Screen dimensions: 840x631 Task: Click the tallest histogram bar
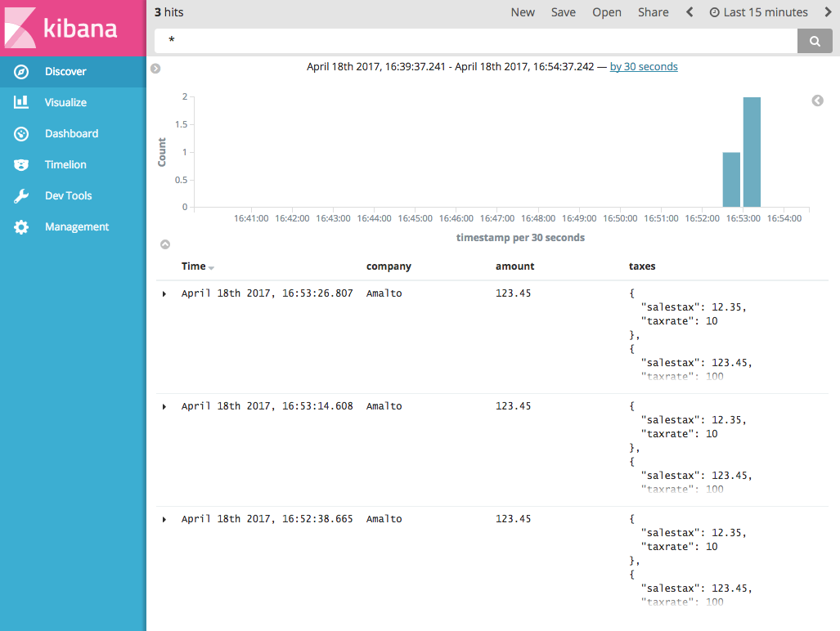pyautogui.click(x=752, y=151)
